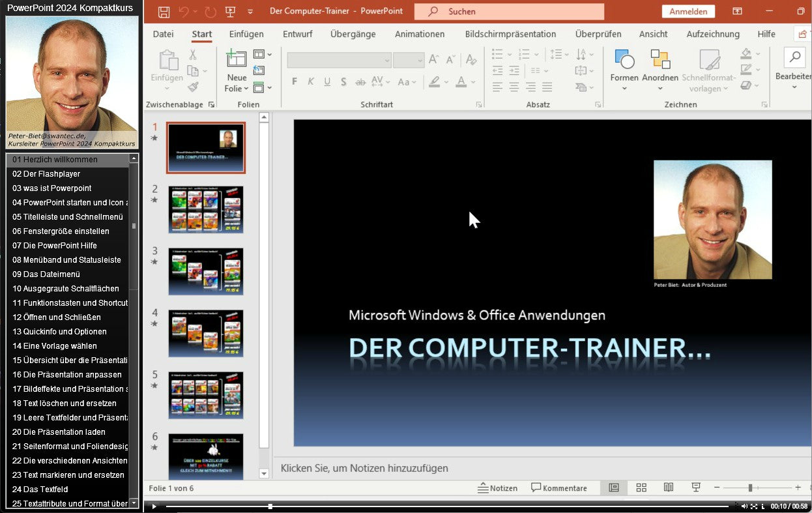Switch to slide sorter view icon
This screenshot has width=812, height=513.
pyautogui.click(x=641, y=488)
